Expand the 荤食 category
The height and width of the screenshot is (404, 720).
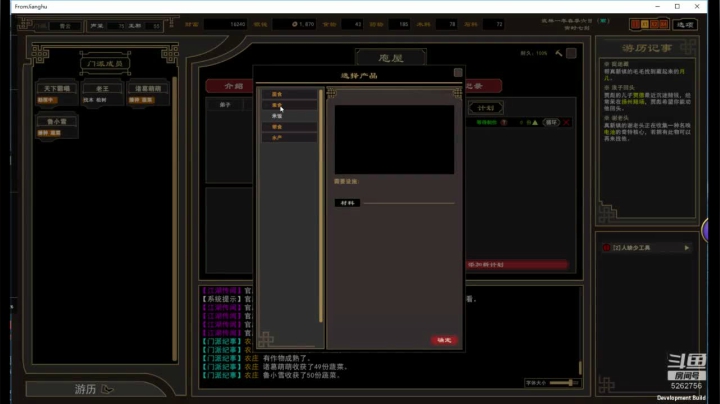(x=289, y=127)
